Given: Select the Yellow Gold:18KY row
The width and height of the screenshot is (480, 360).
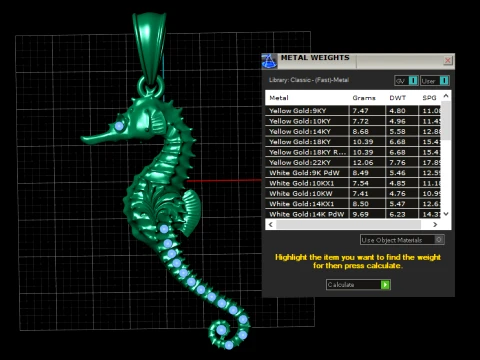Looking at the screenshot, I should tap(353, 142).
